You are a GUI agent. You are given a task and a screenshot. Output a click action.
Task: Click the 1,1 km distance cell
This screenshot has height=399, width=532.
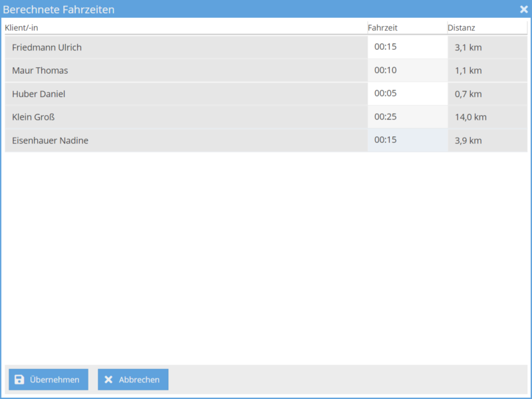[468, 71]
